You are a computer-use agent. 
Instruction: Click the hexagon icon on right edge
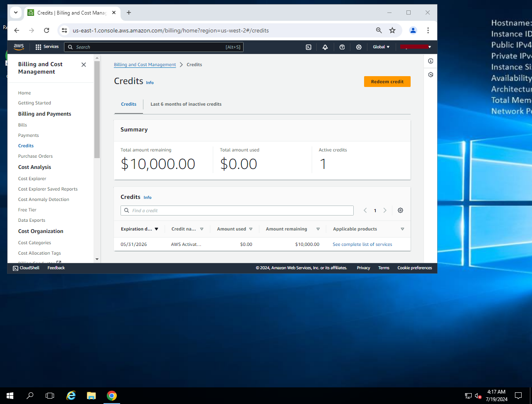point(431,75)
